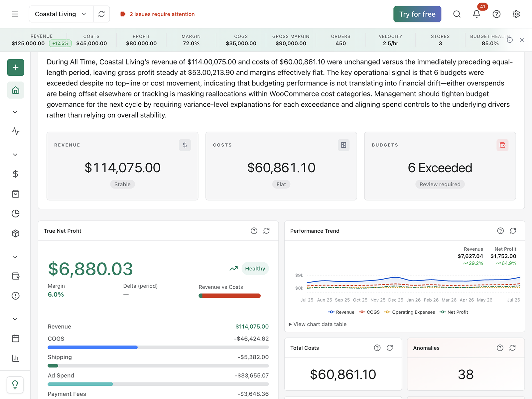532x399 pixels.
Task: Click the Revenue vs Costs bar
Action: coord(229,296)
